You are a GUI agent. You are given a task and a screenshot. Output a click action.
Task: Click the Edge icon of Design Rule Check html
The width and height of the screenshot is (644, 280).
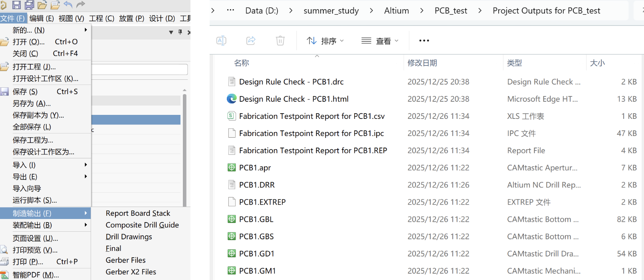pos(232,99)
